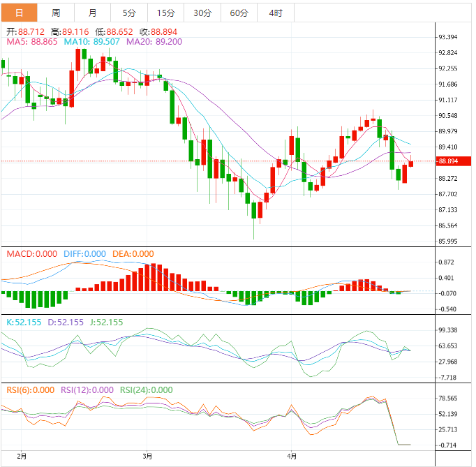
Task: Switch to the 5分 interval tab
Action: (x=129, y=13)
